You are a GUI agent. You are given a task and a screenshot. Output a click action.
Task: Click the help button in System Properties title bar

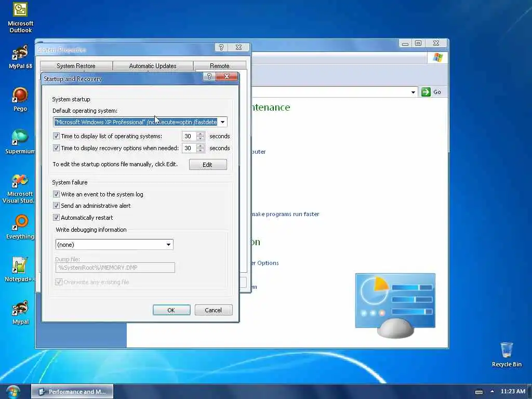tap(221, 47)
